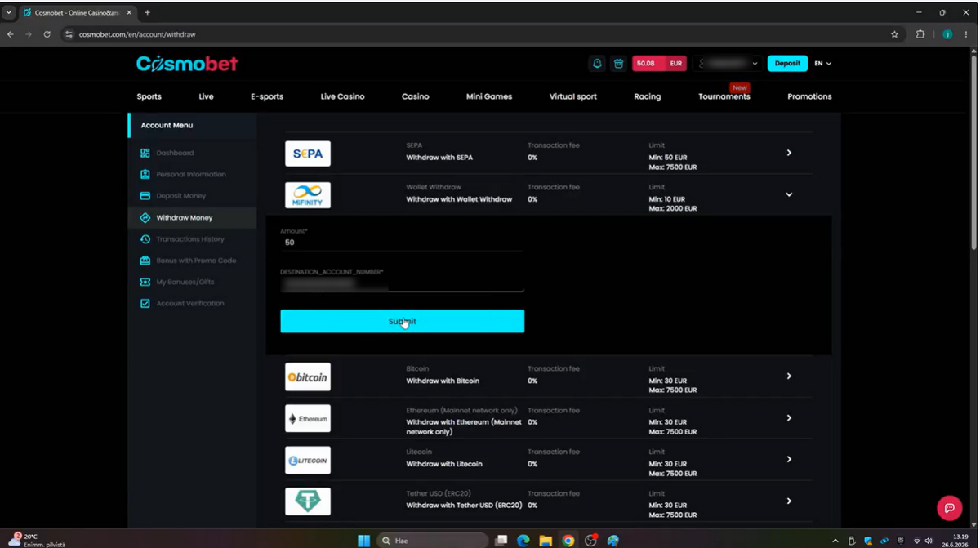Click the 50.08 EUR balance

coord(659,64)
